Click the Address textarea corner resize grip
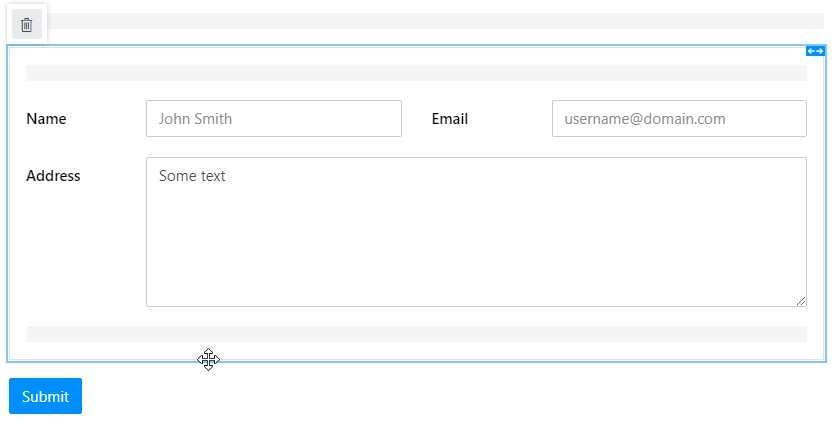 (801, 301)
